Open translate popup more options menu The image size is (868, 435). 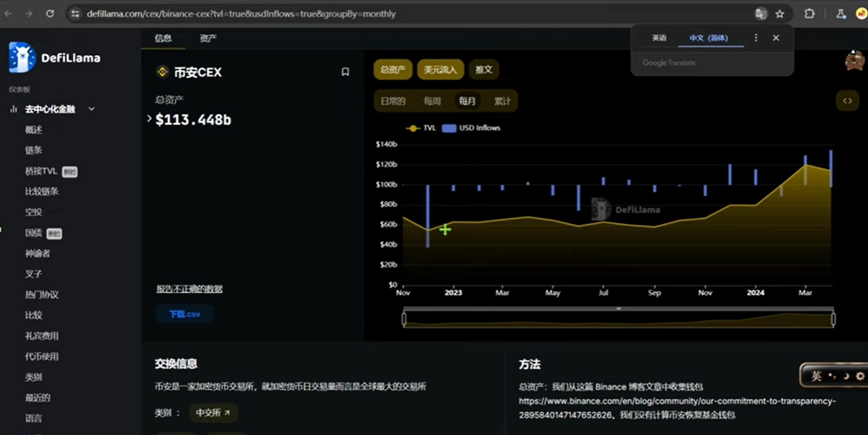(756, 38)
